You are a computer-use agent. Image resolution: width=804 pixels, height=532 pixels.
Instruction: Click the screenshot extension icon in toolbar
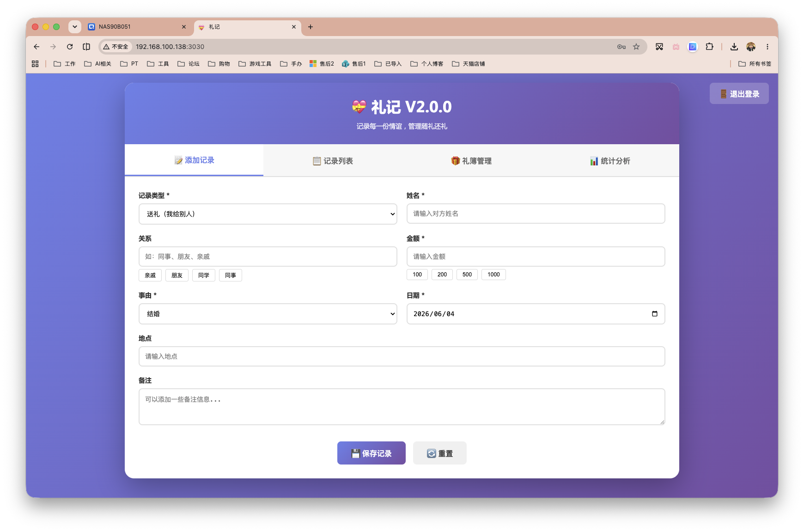[x=659, y=47]
